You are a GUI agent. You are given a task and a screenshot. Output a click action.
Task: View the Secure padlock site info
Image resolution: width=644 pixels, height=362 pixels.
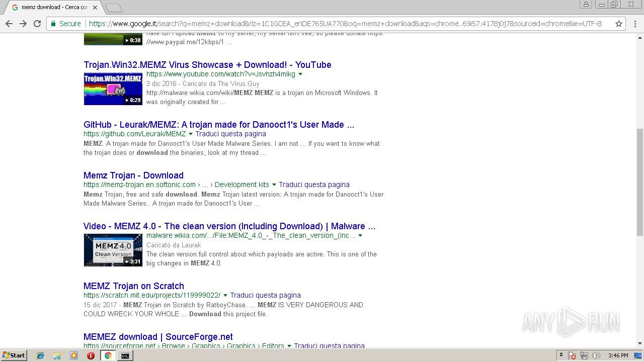coord(65,24)
